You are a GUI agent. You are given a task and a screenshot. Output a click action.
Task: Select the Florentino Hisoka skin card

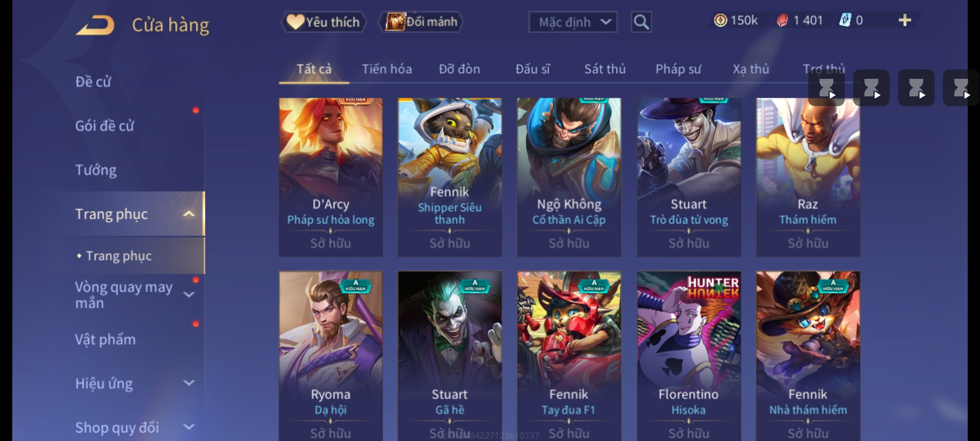(689, 356)
